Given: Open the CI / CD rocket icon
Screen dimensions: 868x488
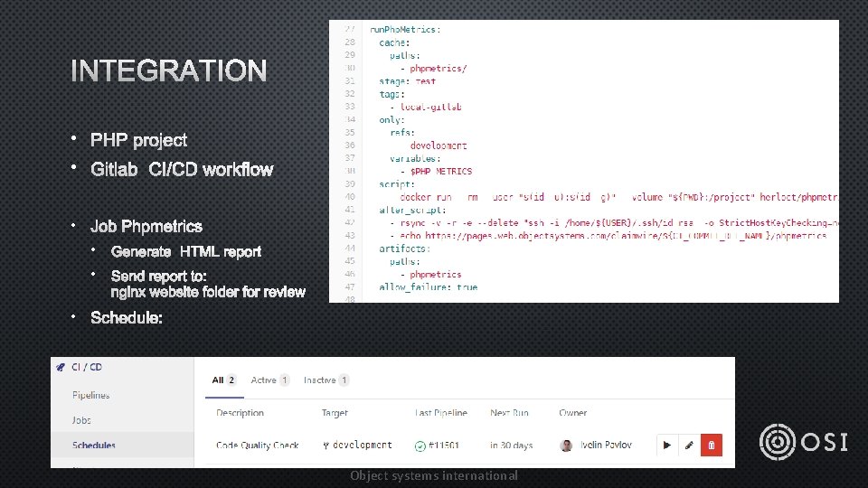Looking at the screenshot, I should point(61,367).
